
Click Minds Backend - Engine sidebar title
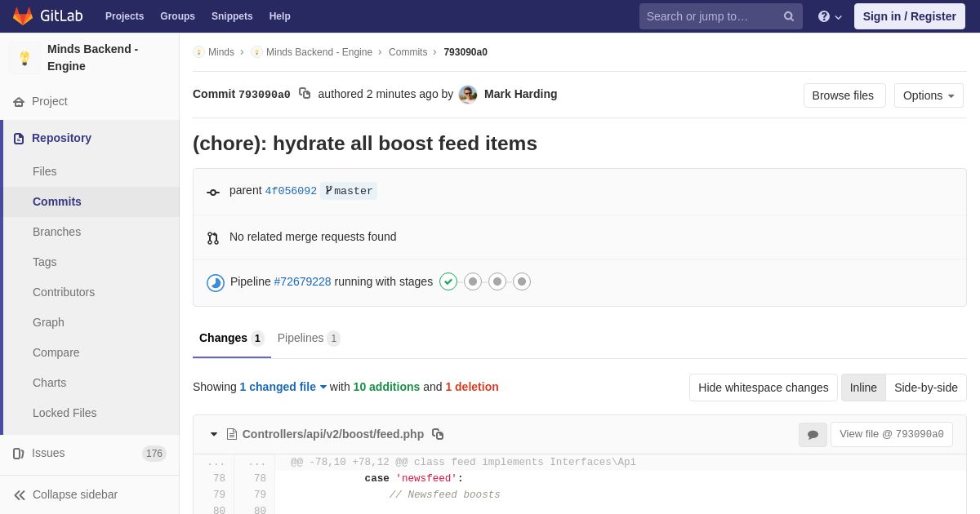coord(93,58)
